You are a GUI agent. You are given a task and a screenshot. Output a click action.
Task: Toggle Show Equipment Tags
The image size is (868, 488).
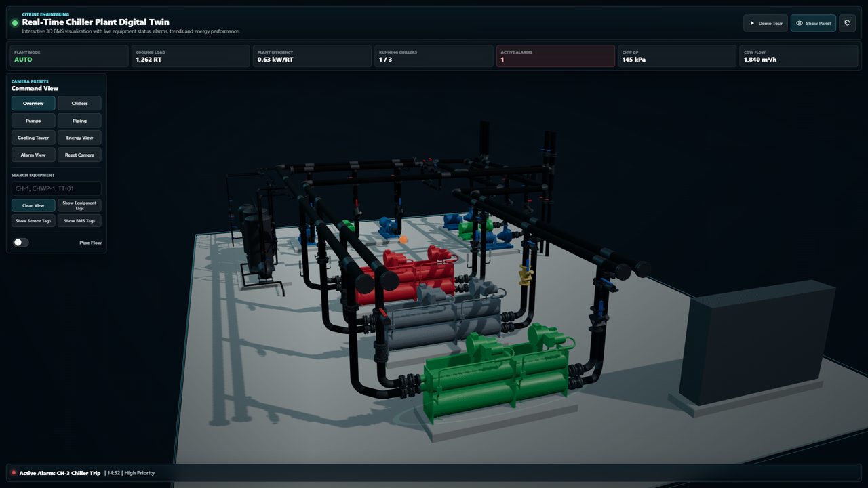click(79, 205)
